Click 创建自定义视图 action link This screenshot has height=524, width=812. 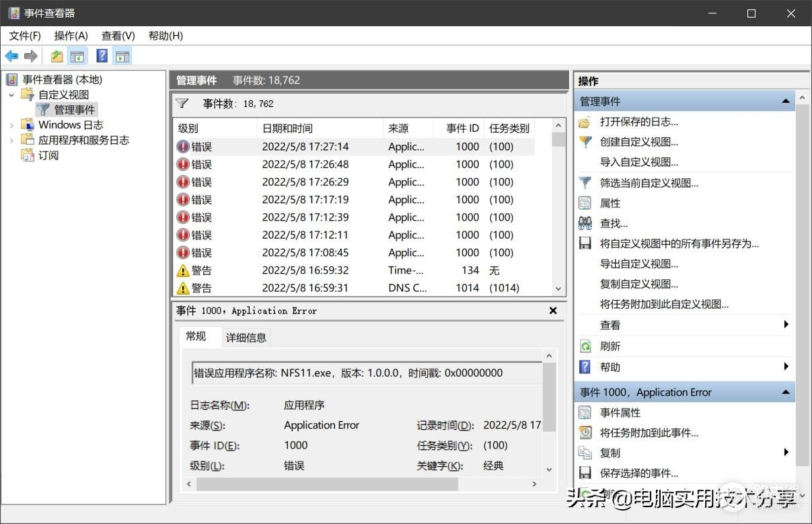point(639,142)
